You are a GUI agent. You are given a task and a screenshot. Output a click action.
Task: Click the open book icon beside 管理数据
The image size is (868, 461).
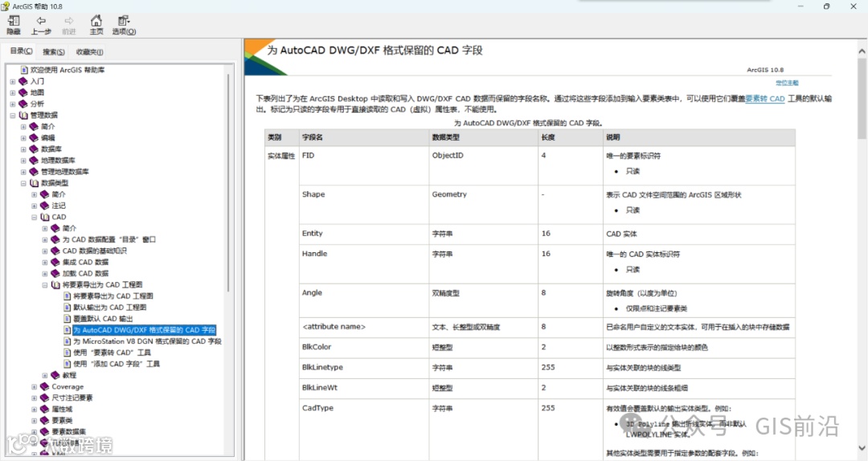point(23,115)
